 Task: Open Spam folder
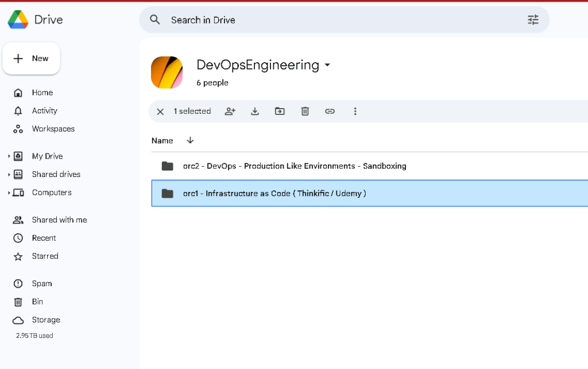coord(41,283)
